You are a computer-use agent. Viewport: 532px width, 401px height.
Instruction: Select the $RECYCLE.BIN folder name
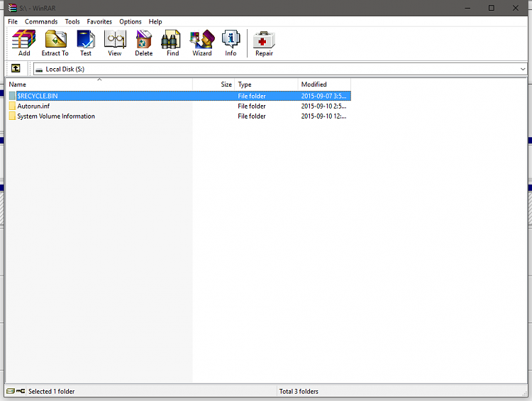(x=38, y=96)
